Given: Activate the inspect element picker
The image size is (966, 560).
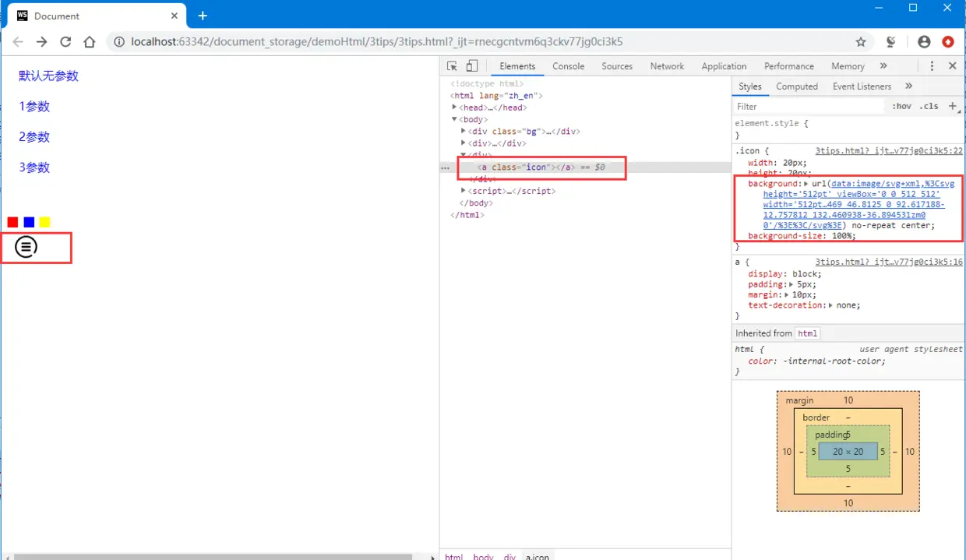Looking at the screenshot, I should (x=453, y=66).
